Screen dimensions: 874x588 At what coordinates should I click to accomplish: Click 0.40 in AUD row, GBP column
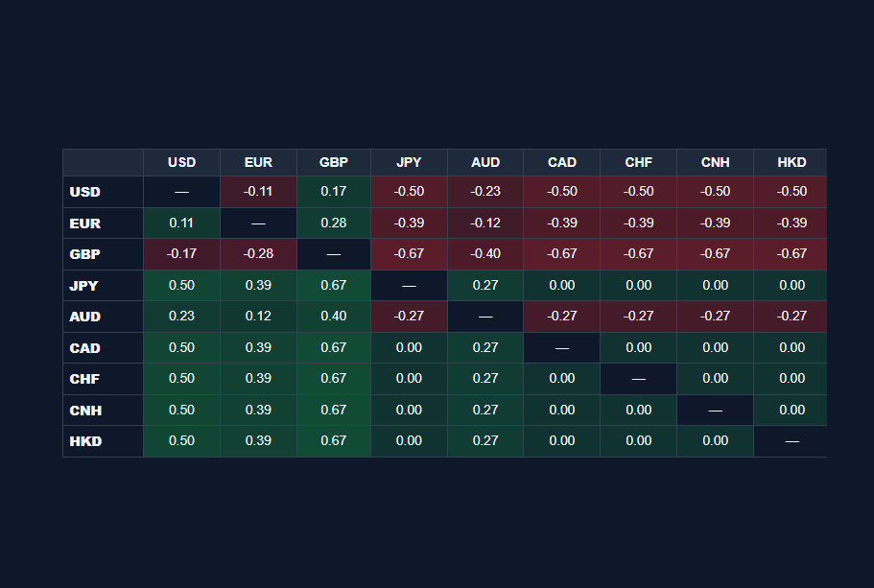[333, 317]
